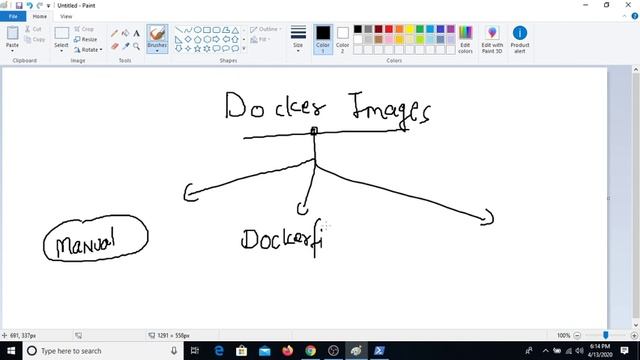The width and height of the screenshot is (640, 360).
Task: Click the vertical scrollbar down arrow
Action: (636, 325)
